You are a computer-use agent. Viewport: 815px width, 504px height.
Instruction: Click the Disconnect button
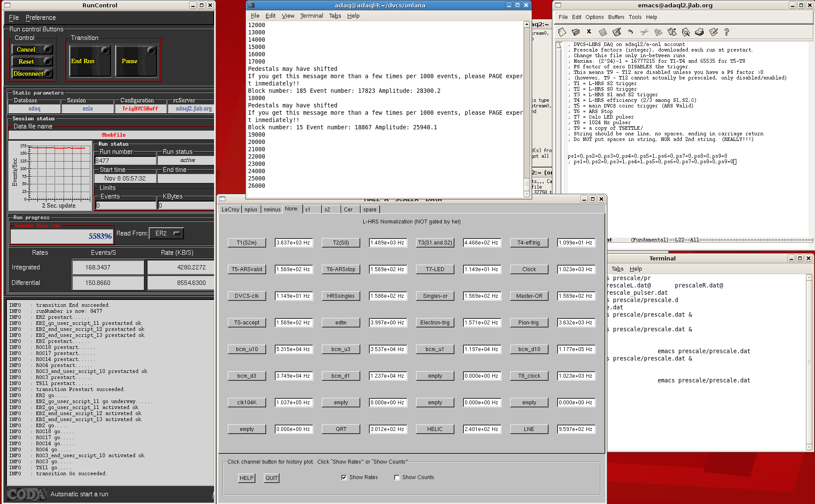pos(32,73)
